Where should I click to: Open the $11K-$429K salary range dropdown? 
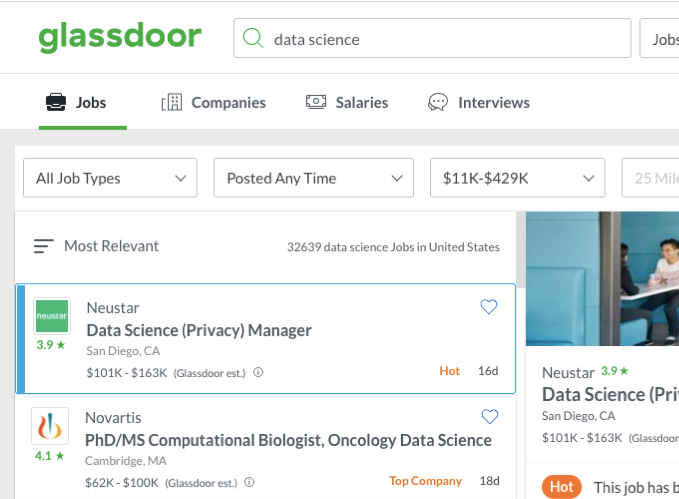tap(517, 179)
